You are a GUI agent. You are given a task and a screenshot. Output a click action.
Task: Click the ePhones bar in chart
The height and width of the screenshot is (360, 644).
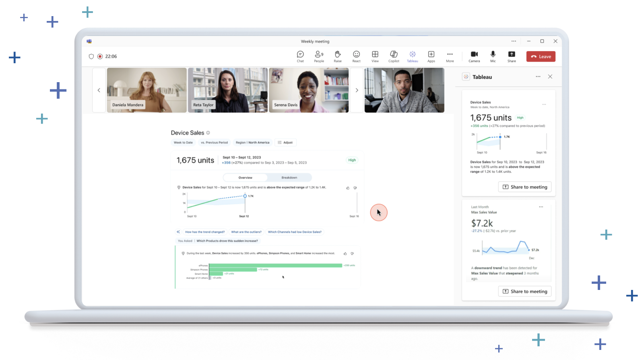(x=276, y=265)
